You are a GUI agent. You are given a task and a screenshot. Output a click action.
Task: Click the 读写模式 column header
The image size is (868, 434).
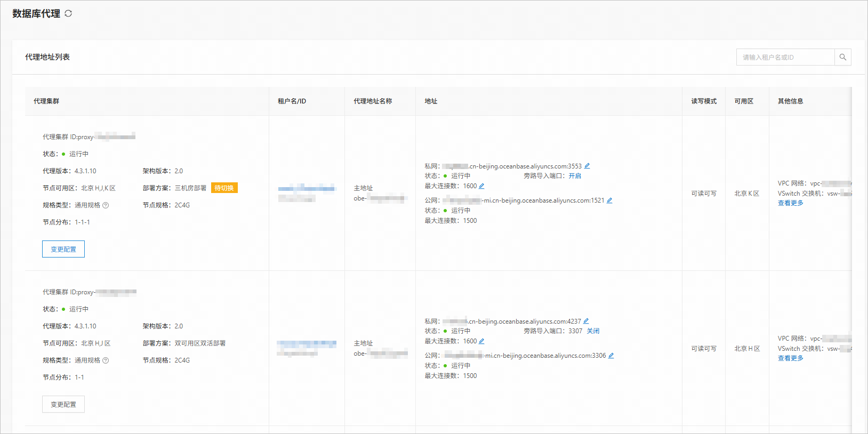click(704, 101)
